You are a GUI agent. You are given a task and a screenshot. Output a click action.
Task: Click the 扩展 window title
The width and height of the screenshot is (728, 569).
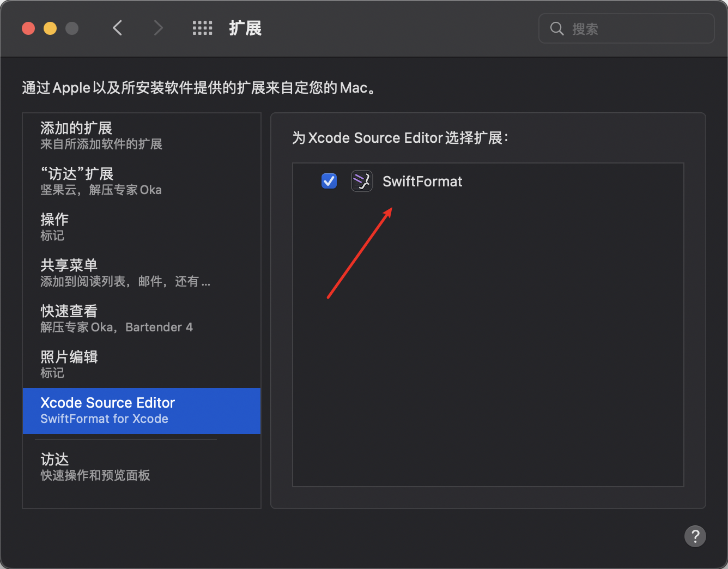click(245, 28)
